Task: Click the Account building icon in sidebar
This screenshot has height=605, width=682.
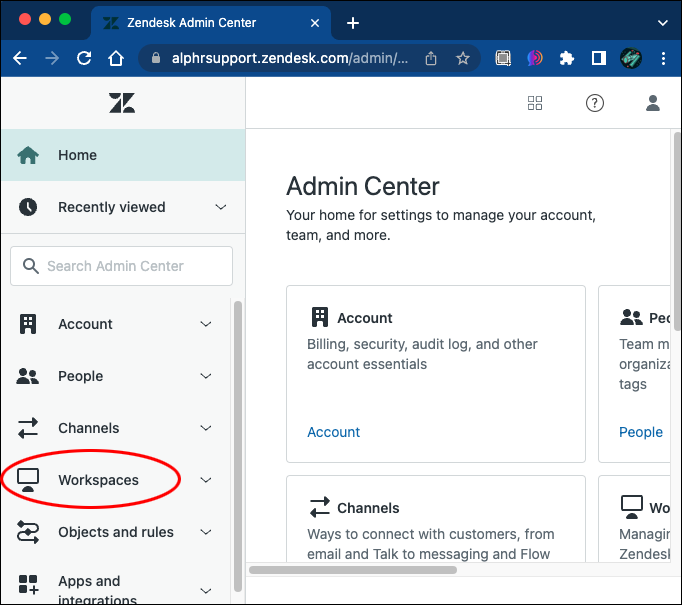Action: pyautogui.click(x=28, y=324)
